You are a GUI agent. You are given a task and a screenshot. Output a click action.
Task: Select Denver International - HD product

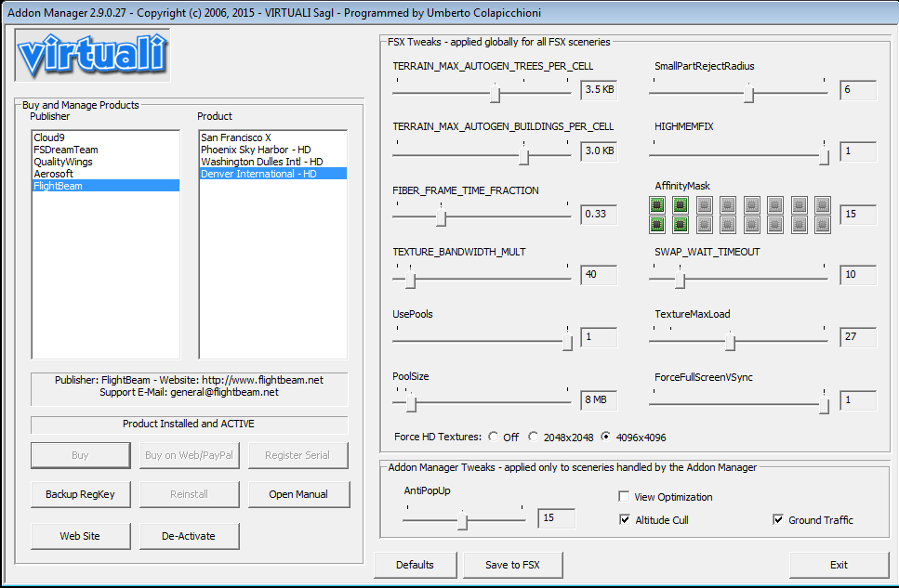(x=273, y=174)
